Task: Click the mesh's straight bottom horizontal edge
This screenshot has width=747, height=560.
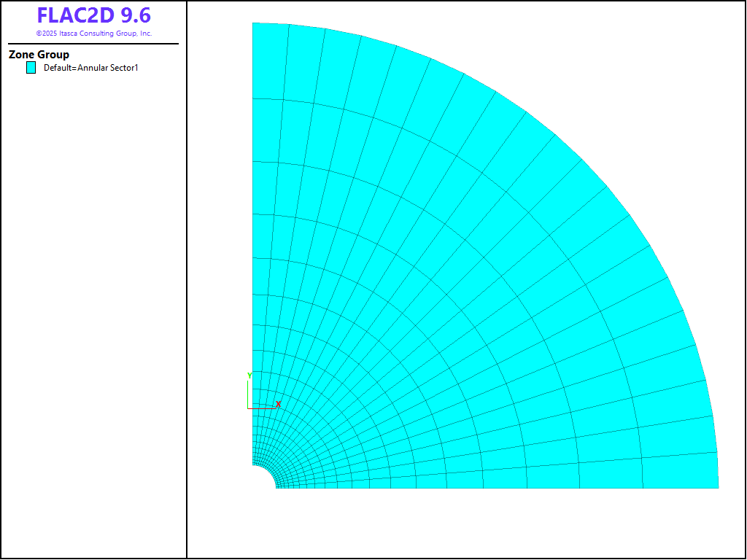Action: point(511,488)
